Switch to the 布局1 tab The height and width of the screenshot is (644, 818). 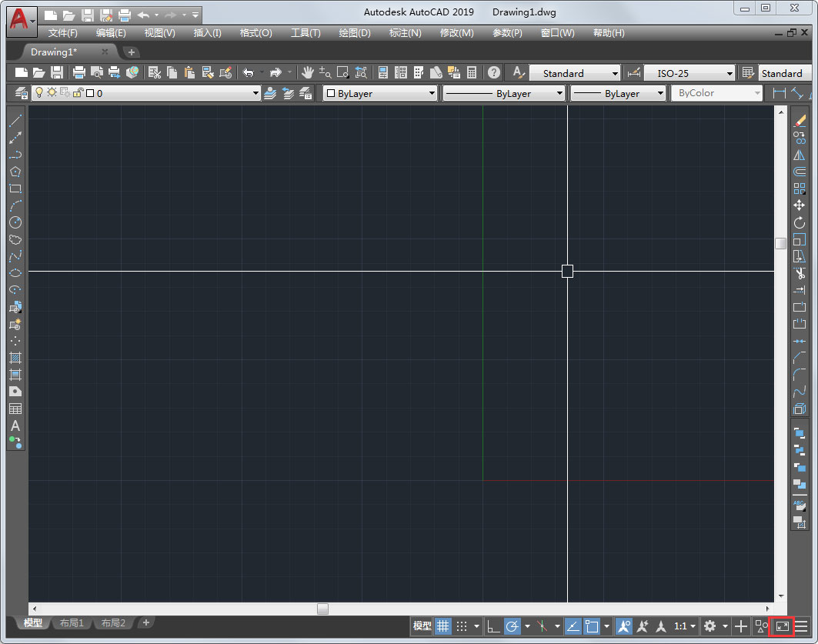(x=72, y=623)
